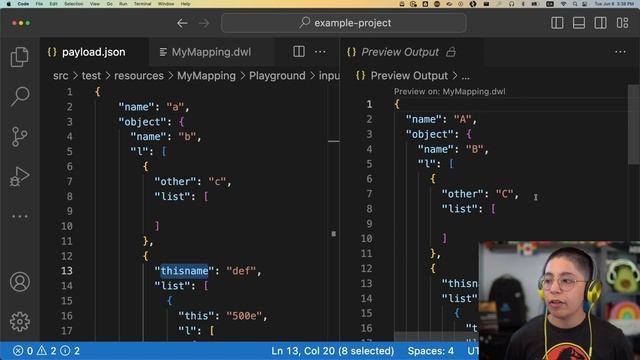The image size is (640, 360).
Task: Open more actions for Preview Output group
Action: click(620, 52)
